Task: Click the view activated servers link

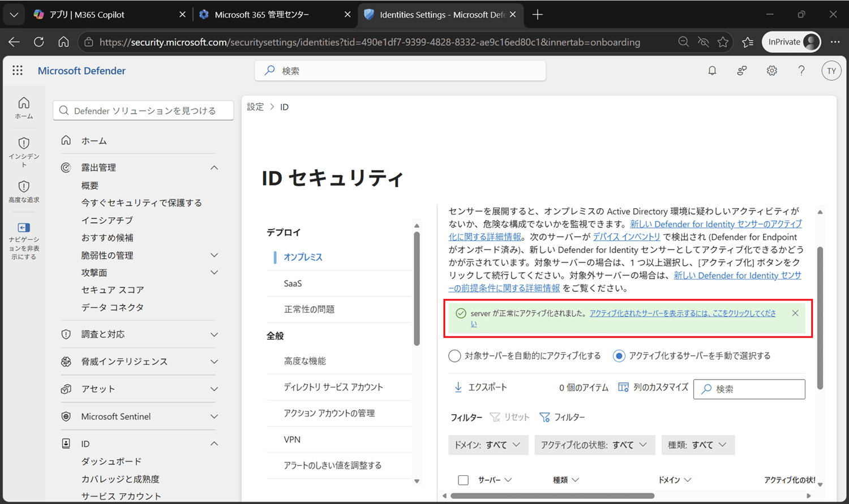Action: pos(683,313)
